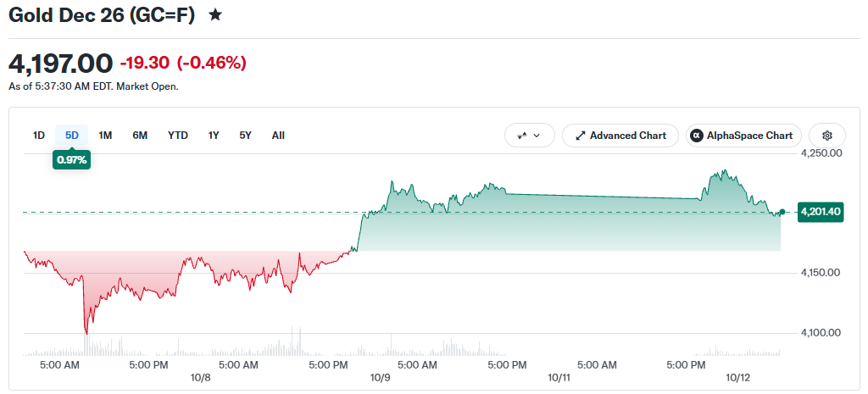The height and width of the screenshot is (394, 868).
Task: Click the green endpoint dot on chart line
Action: (x=782, y=212)
